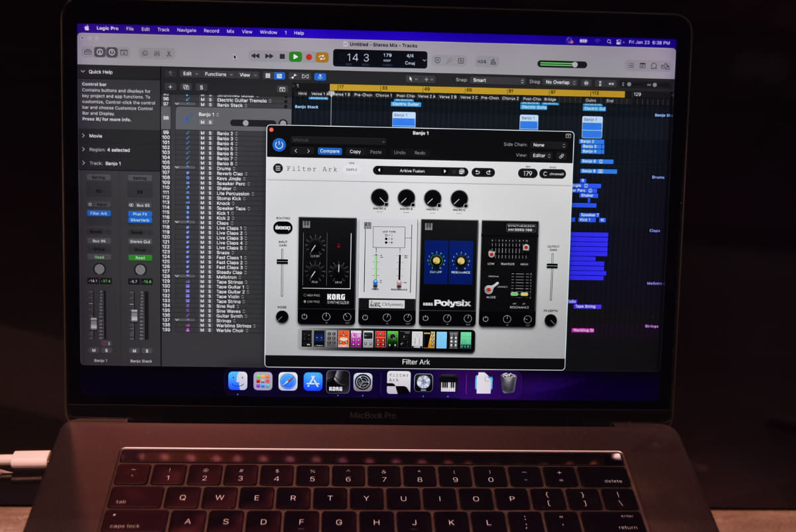
Task: Click the Fast Forward transport button
Action: tap(269, 56)
